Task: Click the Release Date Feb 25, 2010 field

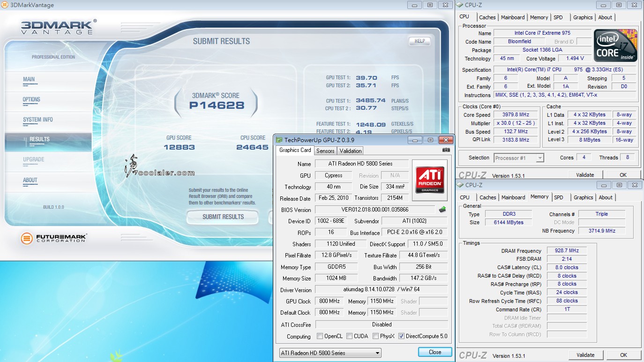Action: (332, 198)
